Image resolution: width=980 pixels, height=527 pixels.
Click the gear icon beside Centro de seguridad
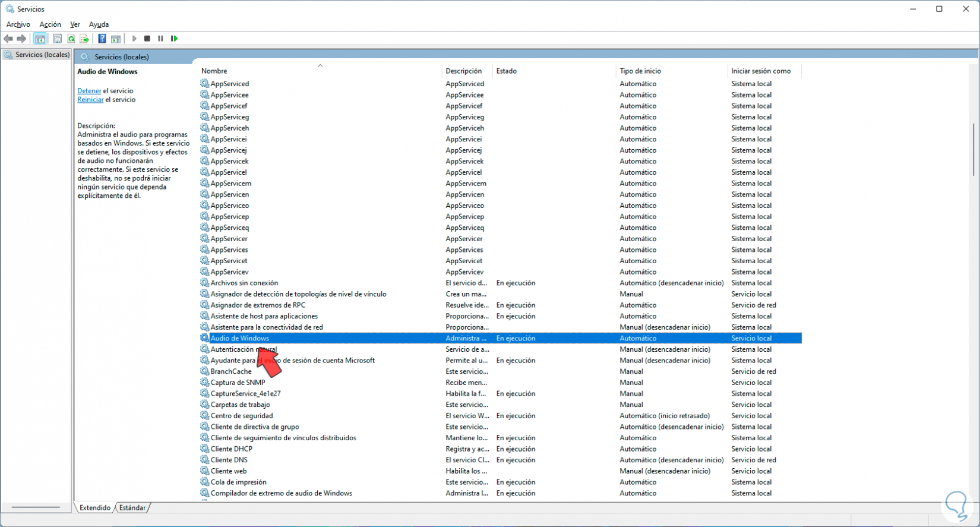(x=205, y=416)
